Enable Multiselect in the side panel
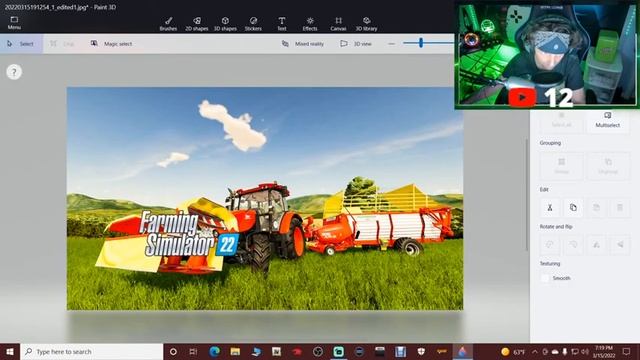Image resolution: width=640 pixels, height=360 pixels. pos(607,121)
